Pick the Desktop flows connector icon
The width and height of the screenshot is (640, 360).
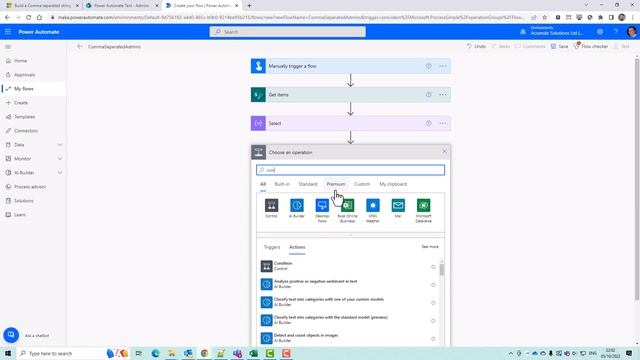coord(322,205)
